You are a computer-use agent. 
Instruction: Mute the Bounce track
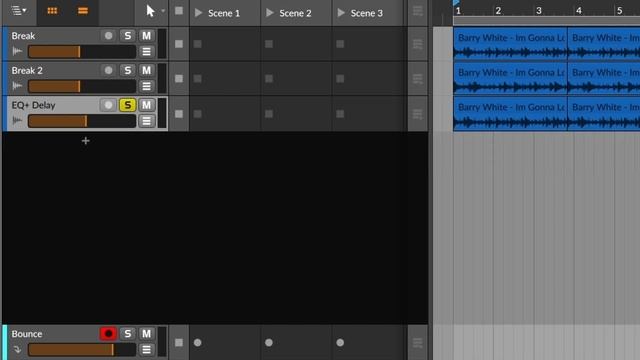(146, 333)
